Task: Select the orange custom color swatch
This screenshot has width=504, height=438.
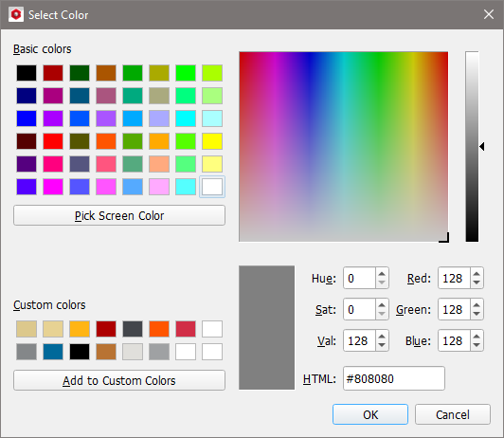Action: coord(159,329)
